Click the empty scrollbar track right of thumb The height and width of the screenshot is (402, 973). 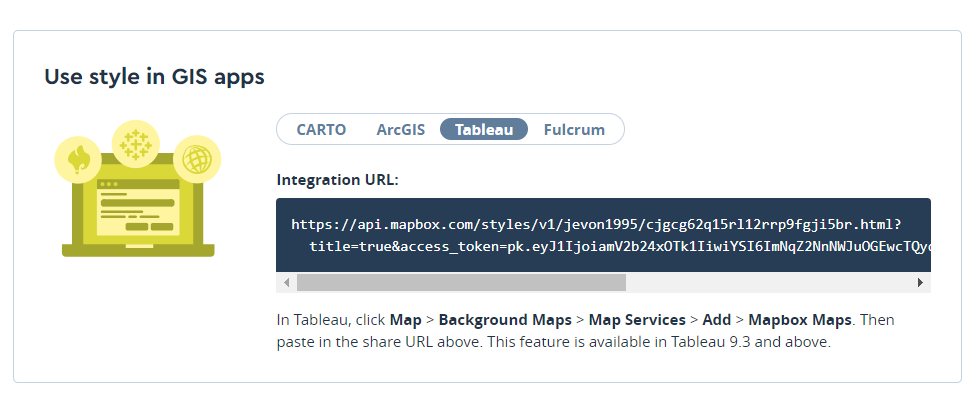tap(768, 283)
